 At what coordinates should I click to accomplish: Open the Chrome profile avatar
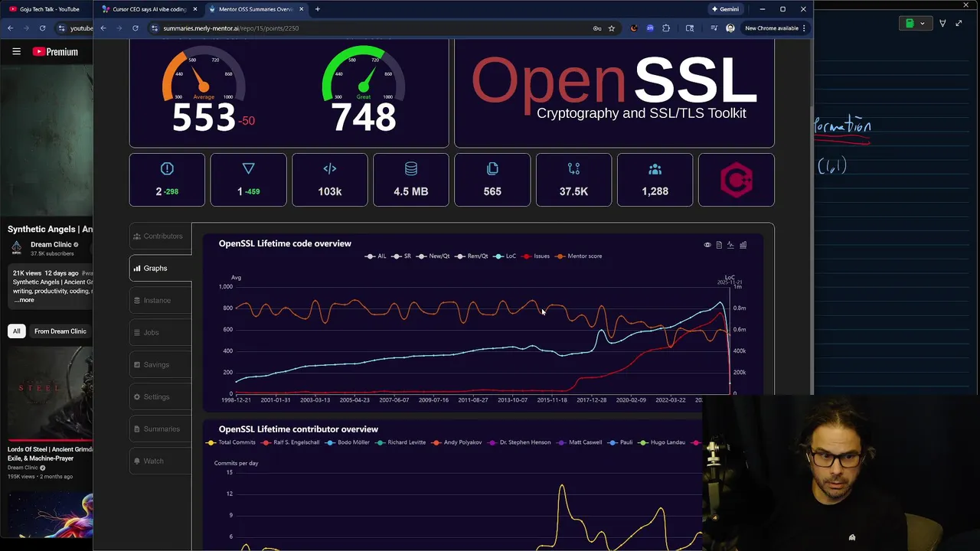(x=730, y=28)
